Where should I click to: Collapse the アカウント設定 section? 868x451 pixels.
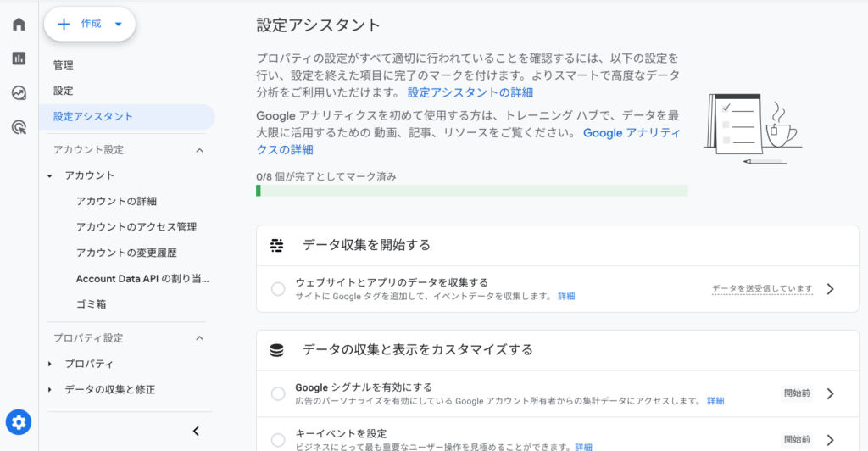(x=200, y=150)
